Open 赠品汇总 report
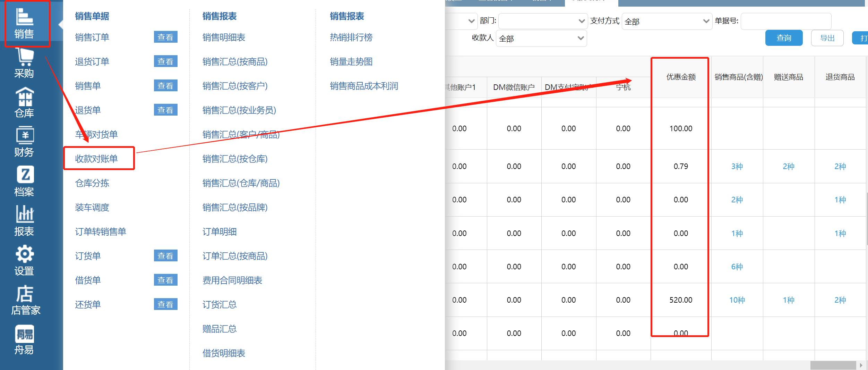 tap(220, 329)
